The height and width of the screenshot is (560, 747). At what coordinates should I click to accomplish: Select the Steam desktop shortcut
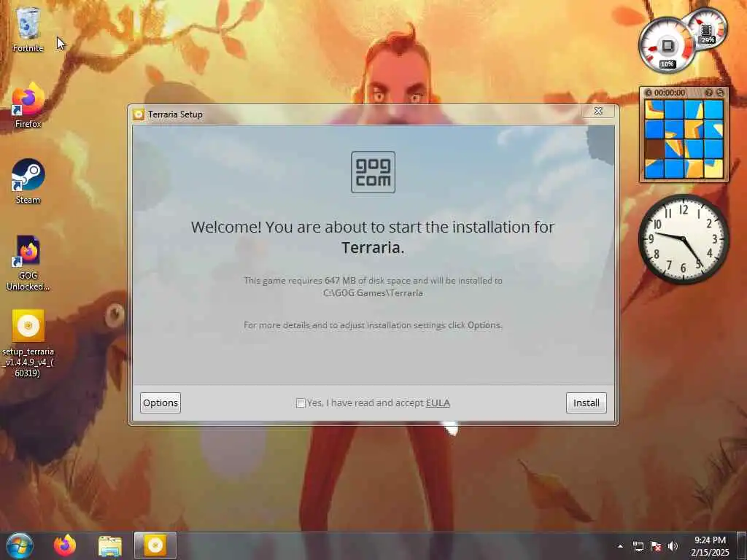pyautogui.click(x=28, y=181)
